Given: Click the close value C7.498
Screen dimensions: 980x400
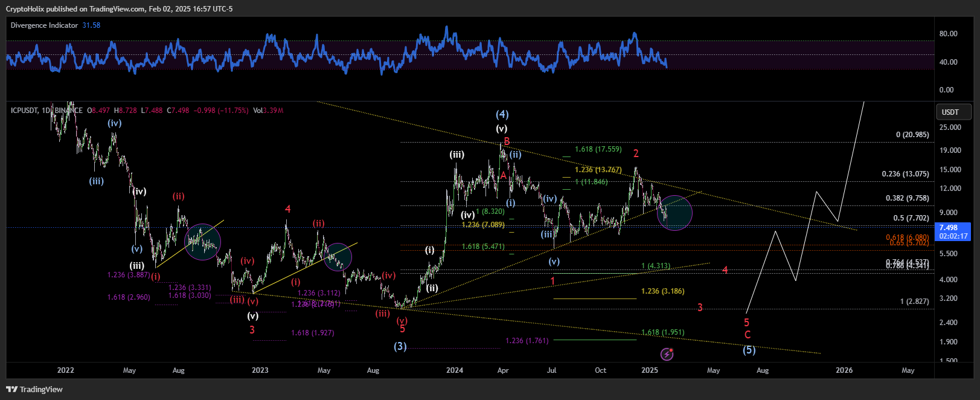Looking at the screenshot, I should pos(178,111).
